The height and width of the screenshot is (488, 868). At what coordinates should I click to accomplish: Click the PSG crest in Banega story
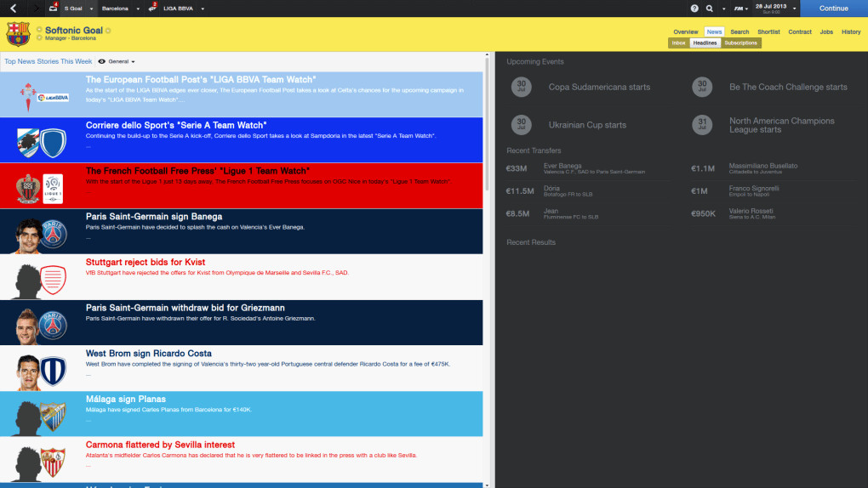[53, 234]
